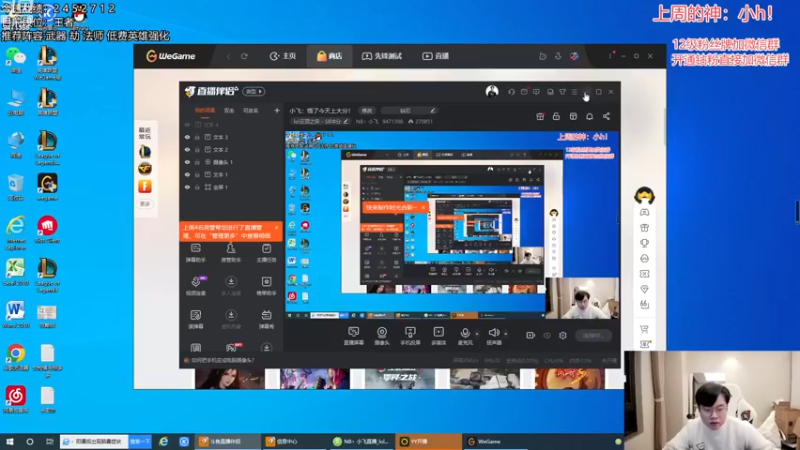Open 主播任务 tool
Image resolution: width=800 pixels, height=450 pixels.
pyautogui.click(x=266, y=253)
